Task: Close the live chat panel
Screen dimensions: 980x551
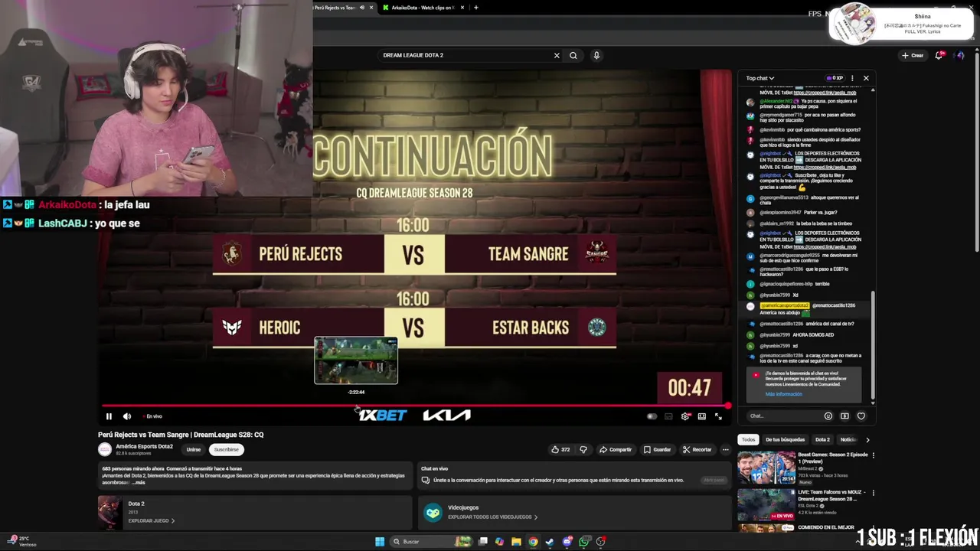Action: point(866,78)
